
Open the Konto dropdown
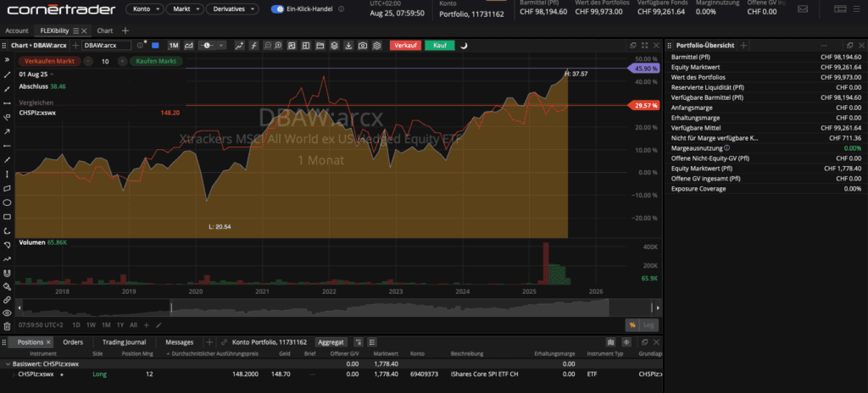(145, 8)
